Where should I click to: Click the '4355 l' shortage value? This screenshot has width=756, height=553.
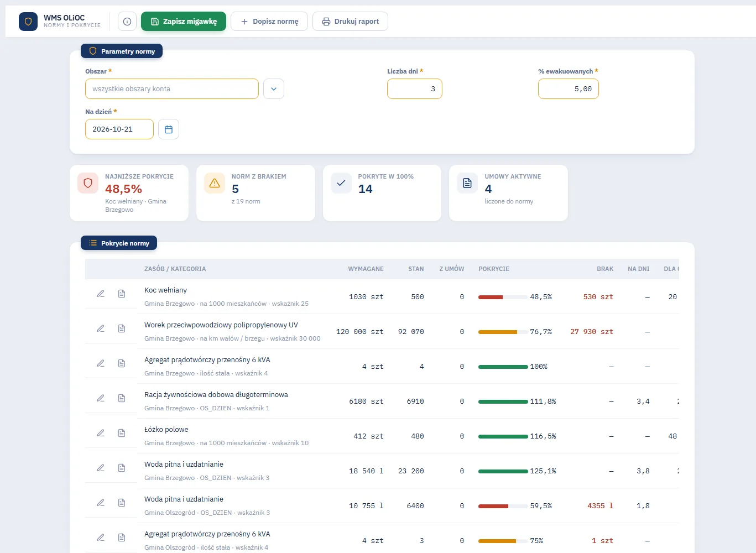pyautogui.click(x=600, y=506)
